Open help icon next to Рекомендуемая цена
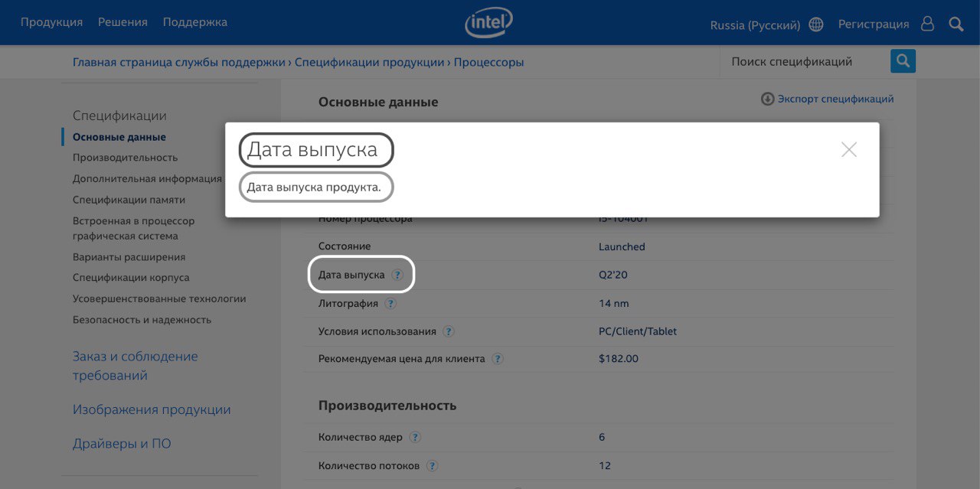Screen dimensions: 980x489 [x=498, y=358]
